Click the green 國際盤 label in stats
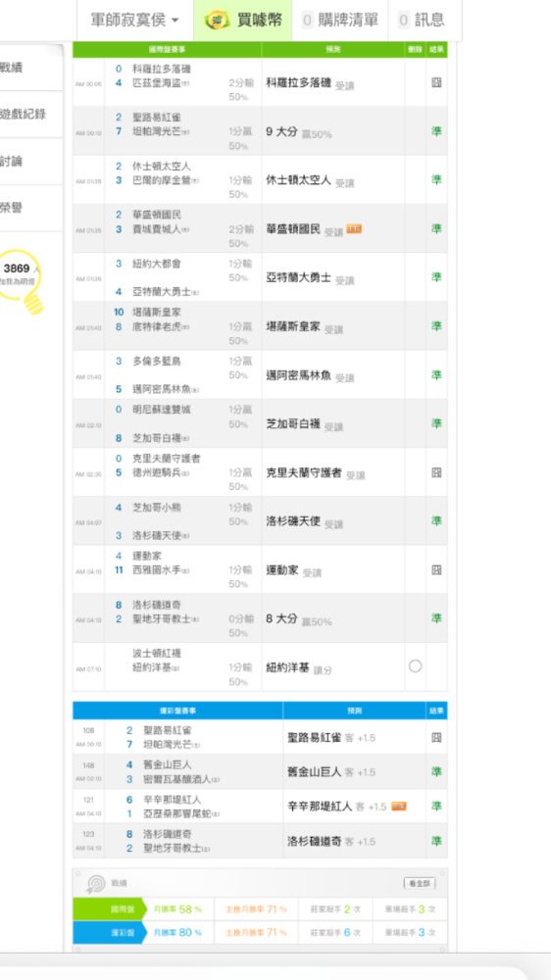Screen dimensions: 551x980 click(108, 908)
